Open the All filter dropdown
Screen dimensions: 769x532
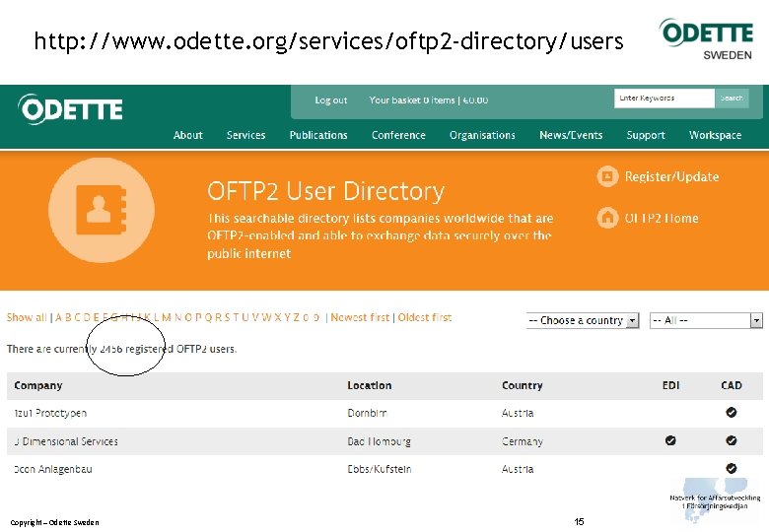tap(706, 320)
